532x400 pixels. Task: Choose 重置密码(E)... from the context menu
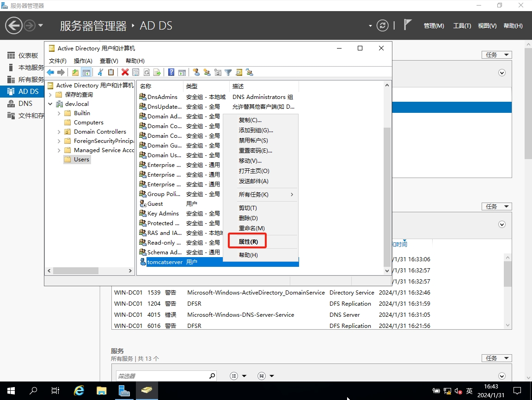coord(255,151)
